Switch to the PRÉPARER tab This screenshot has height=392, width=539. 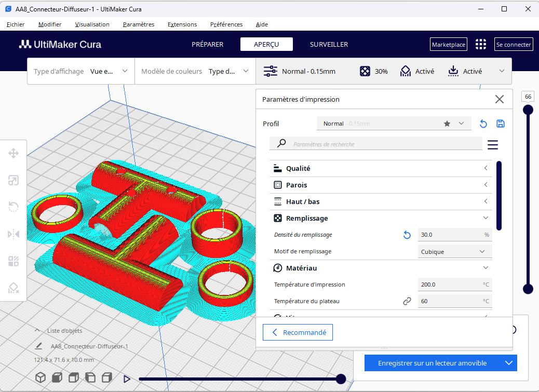208,45
